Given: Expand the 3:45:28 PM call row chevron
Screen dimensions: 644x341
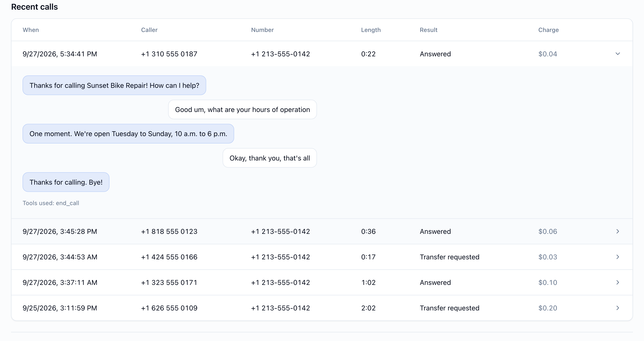Looking at the screenshot, I should click(618, 231).
